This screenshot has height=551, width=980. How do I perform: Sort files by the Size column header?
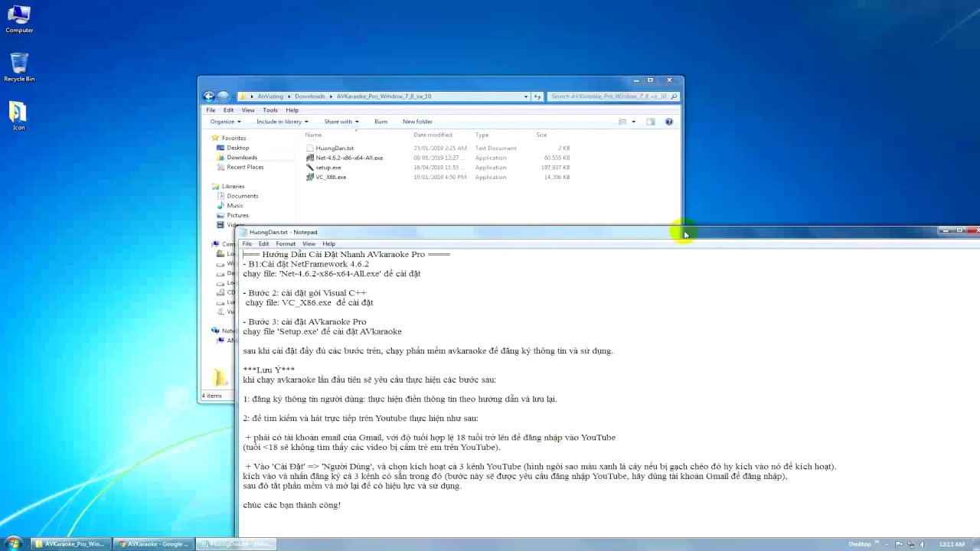coord(541,135)
